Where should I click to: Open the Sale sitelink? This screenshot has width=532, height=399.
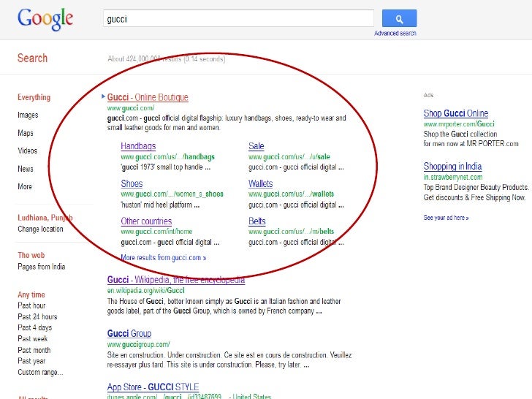[x=256, y=146]
